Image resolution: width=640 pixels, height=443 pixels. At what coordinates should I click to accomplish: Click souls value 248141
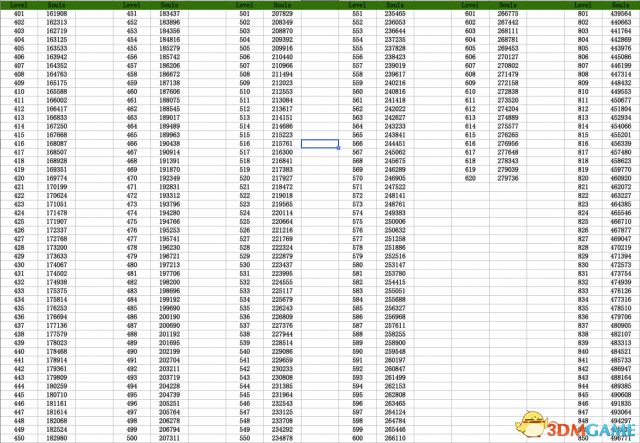395,196
